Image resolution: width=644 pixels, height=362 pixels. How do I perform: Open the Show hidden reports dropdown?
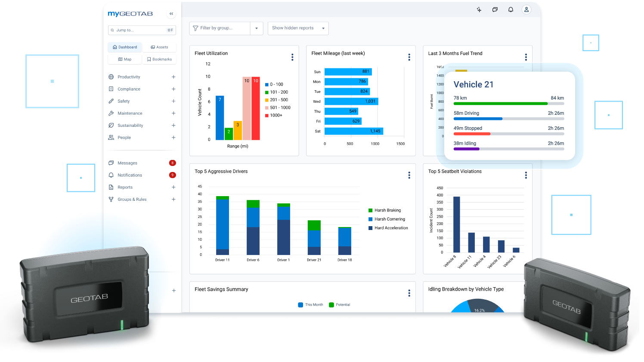pyautogui.click(x=298, y=28)
